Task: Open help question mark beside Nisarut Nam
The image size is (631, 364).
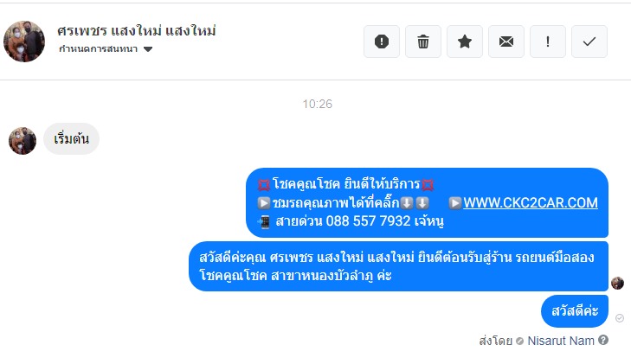Action: click(603, 340)
